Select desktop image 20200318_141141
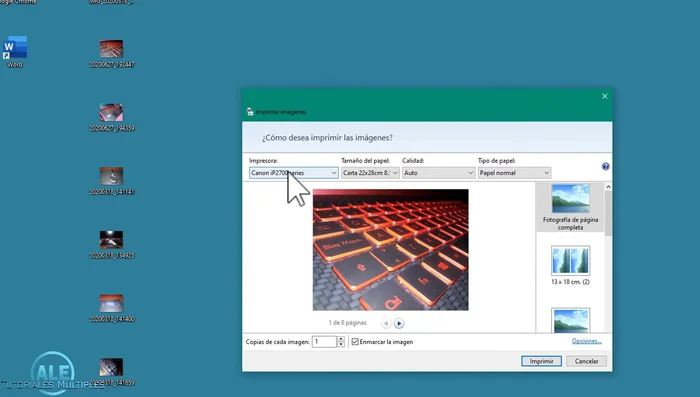700x397 pixels. (x=111, y=181)
